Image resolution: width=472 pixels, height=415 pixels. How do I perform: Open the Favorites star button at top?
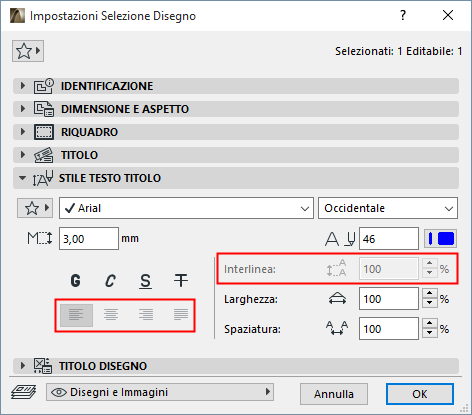coord(28,51)
